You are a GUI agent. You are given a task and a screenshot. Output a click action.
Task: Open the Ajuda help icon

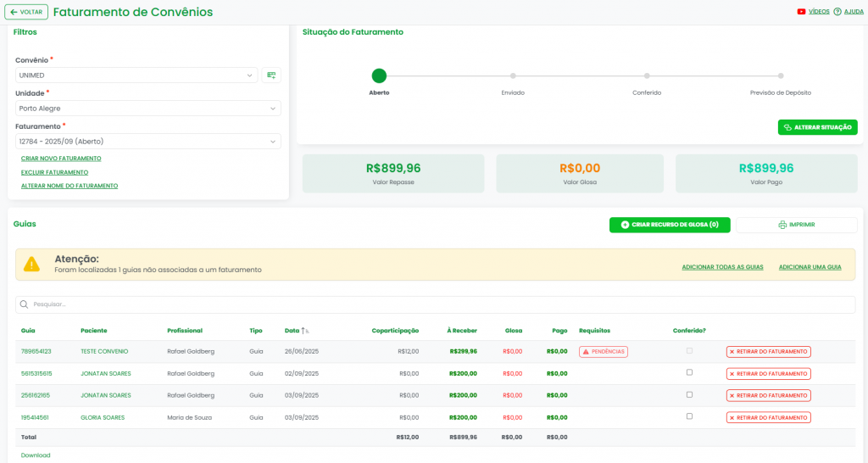[x=837, y=12]
